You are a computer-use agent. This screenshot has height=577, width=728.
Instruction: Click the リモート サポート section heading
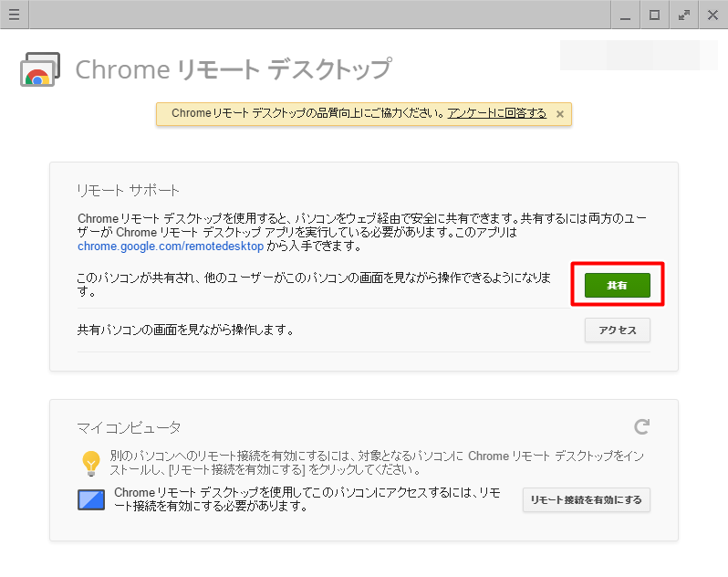tap(128, 190)
